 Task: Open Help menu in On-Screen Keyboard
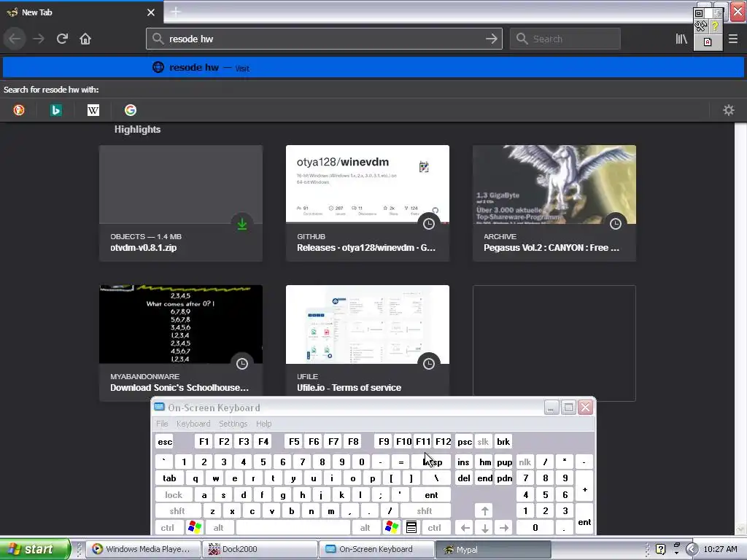263,424
